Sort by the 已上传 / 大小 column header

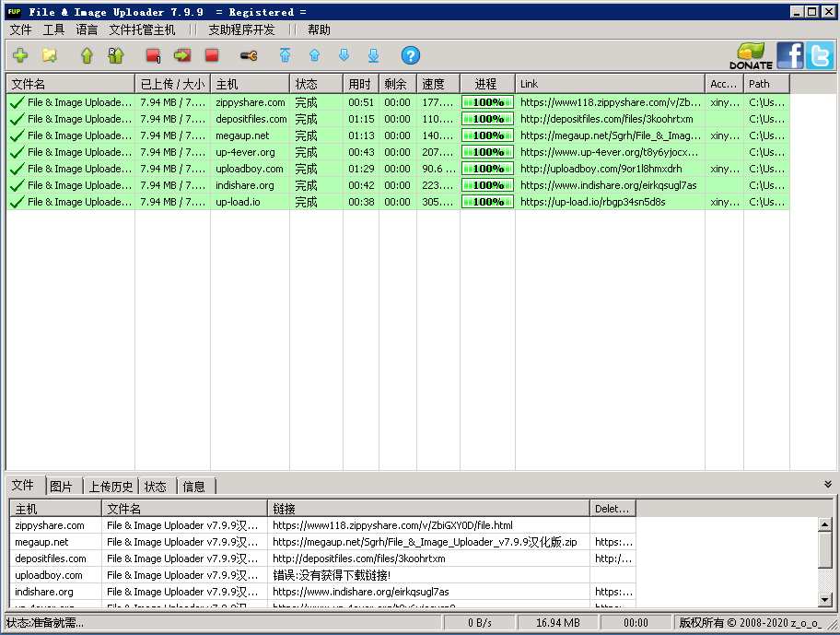(x=172, y=84)
